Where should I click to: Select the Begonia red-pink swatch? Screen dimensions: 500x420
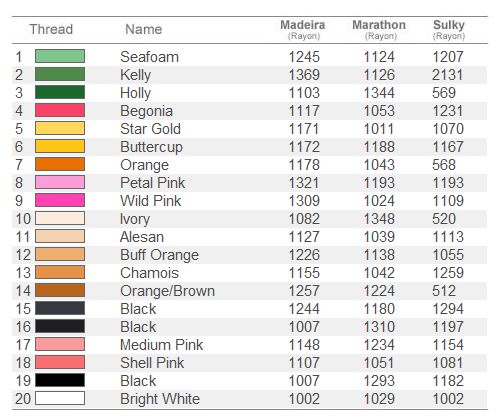click(x=60, y=110)
